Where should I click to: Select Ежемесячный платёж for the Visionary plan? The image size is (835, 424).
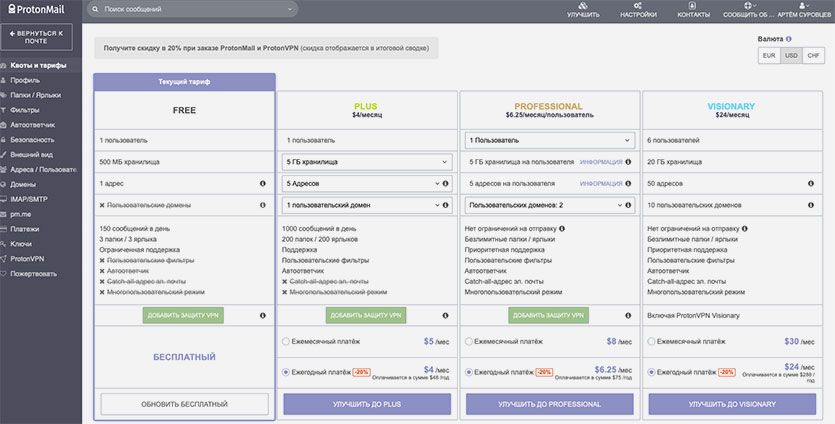click(653, 341)
